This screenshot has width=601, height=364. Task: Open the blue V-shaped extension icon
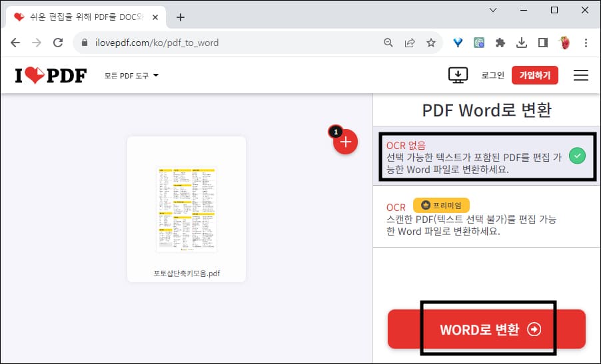(458, 43)
